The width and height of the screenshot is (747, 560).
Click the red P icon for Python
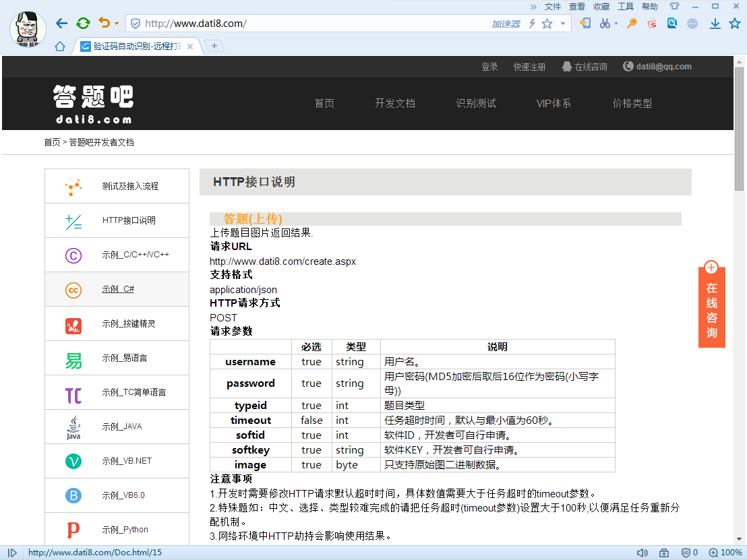tap(73, 530)
